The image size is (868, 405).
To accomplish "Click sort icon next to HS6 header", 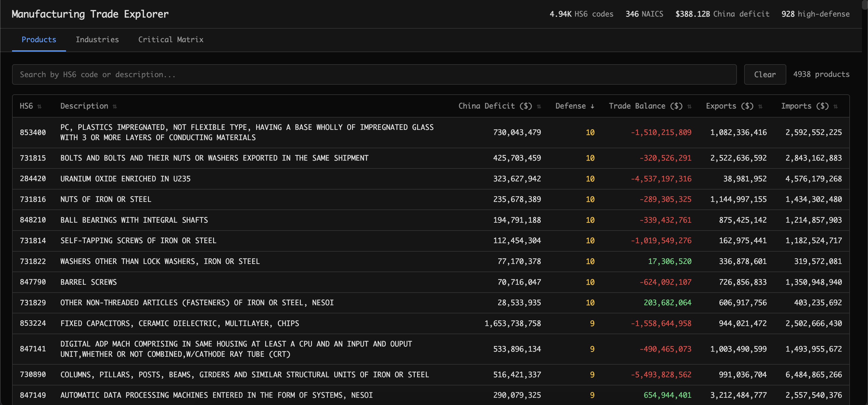I will click(39, 106).
